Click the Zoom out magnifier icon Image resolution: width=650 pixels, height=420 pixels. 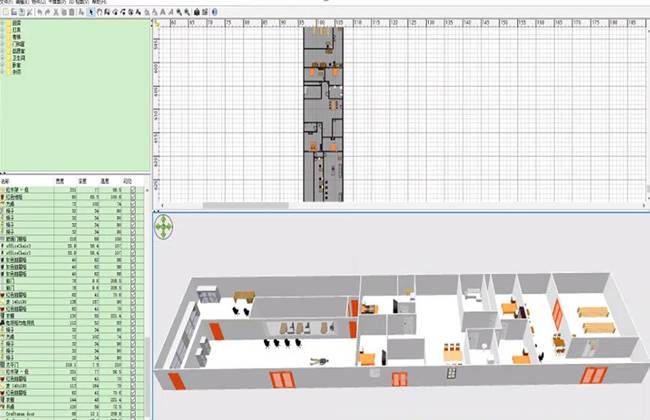(x=187, y=12)
